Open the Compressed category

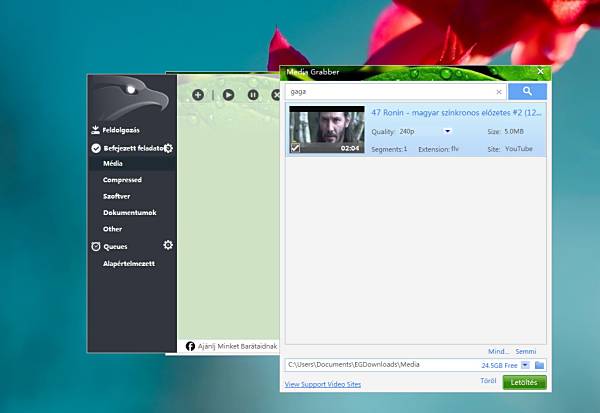tap(122, 180)
